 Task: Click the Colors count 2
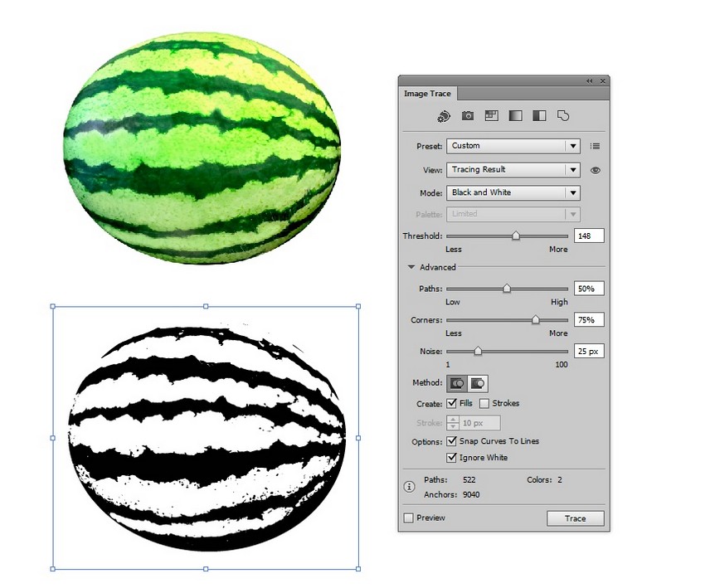(560, 479)
